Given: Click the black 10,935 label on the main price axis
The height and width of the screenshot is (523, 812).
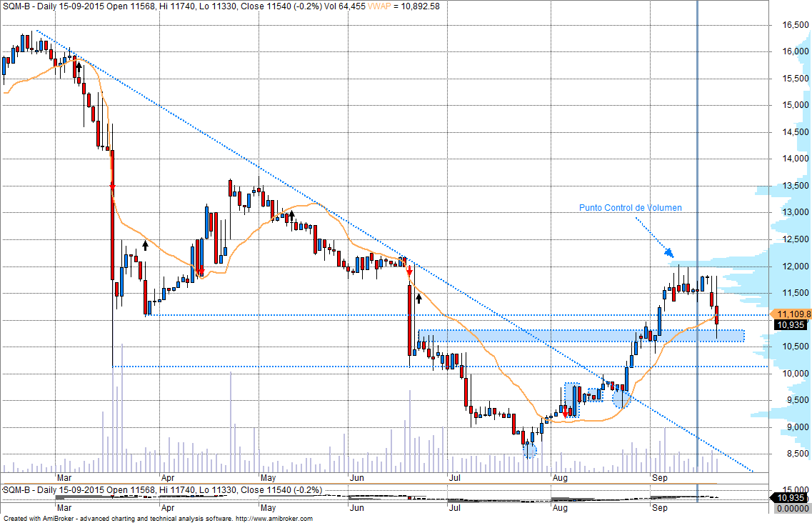Looking at the screenshot, I should coord(791,325).
